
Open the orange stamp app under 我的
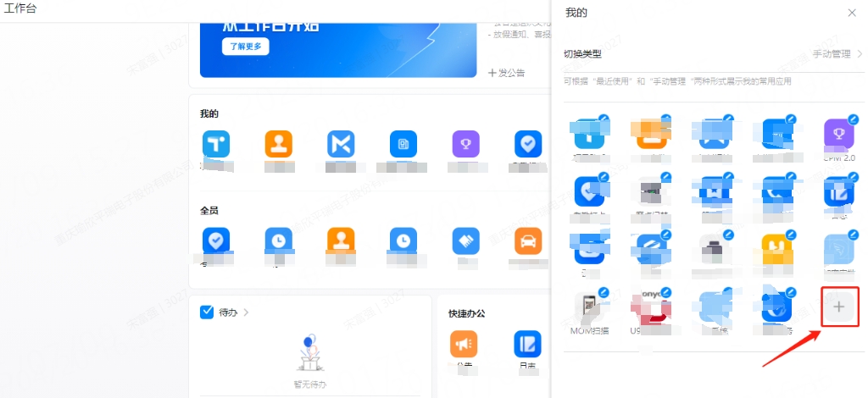(x=278, y=145)
